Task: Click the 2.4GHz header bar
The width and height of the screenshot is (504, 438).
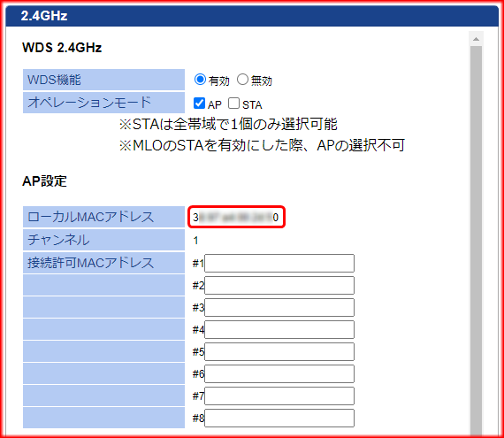Action: 252,16
